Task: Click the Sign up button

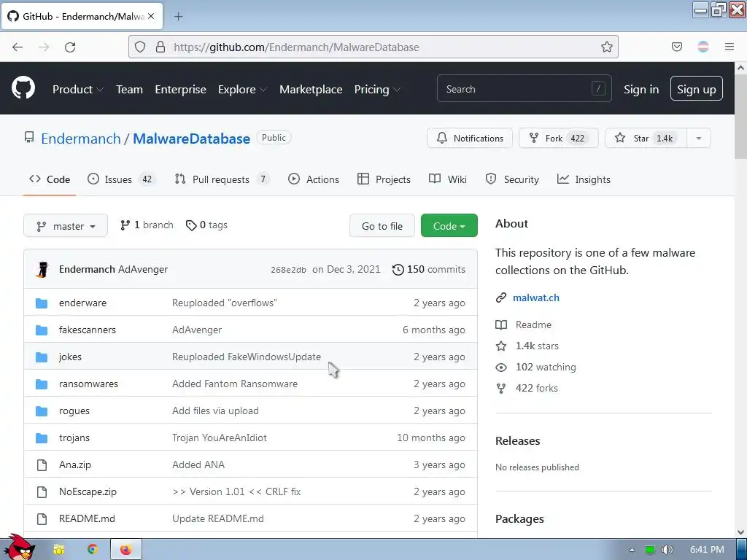Action: [x=696, y=88]
